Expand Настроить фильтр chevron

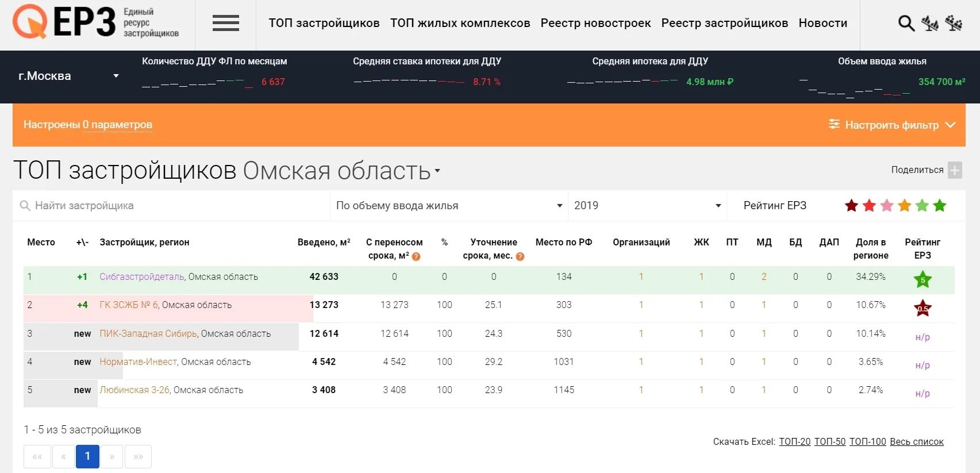click(x=951, y=125)
